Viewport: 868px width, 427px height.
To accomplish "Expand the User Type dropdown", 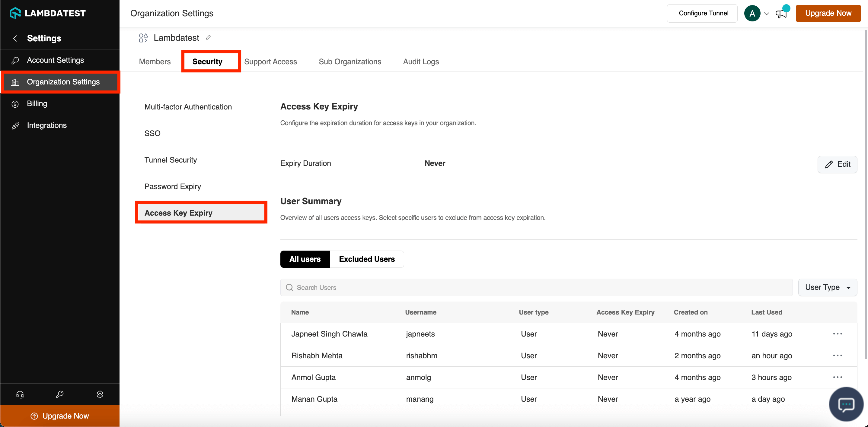I will coord(827,287).
